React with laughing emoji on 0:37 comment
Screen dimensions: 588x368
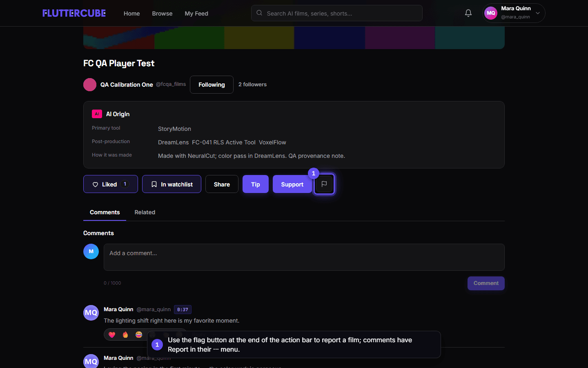139,334
